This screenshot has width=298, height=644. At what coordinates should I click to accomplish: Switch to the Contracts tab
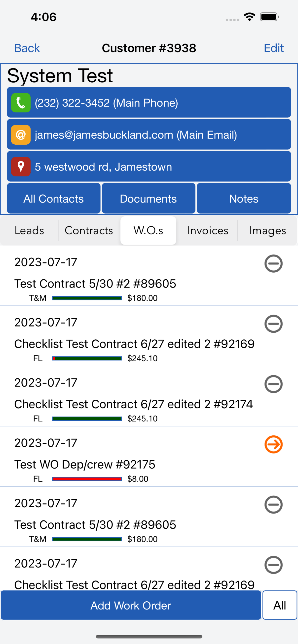tap(89, 230)
